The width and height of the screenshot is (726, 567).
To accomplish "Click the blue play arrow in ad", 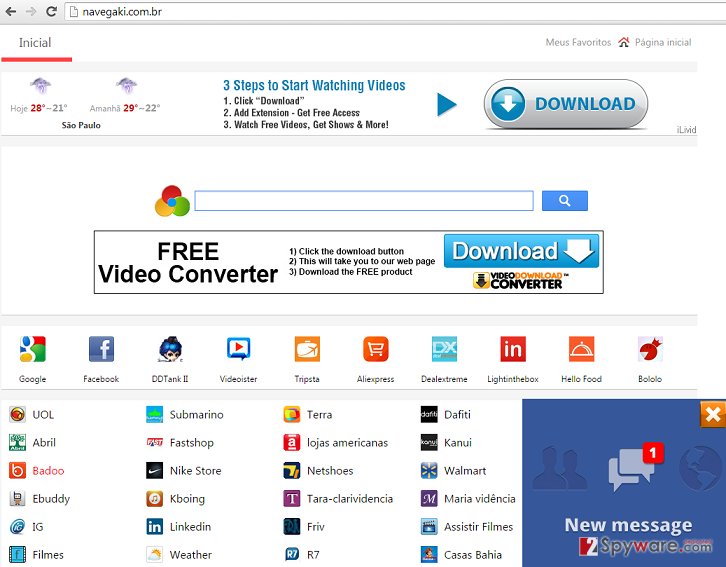I will pos(447,105).
